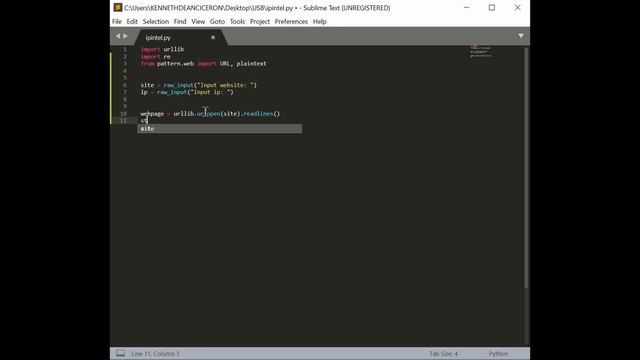Open the Selection menu
This screenshot has height=360, width=640.
pos(156,22)
